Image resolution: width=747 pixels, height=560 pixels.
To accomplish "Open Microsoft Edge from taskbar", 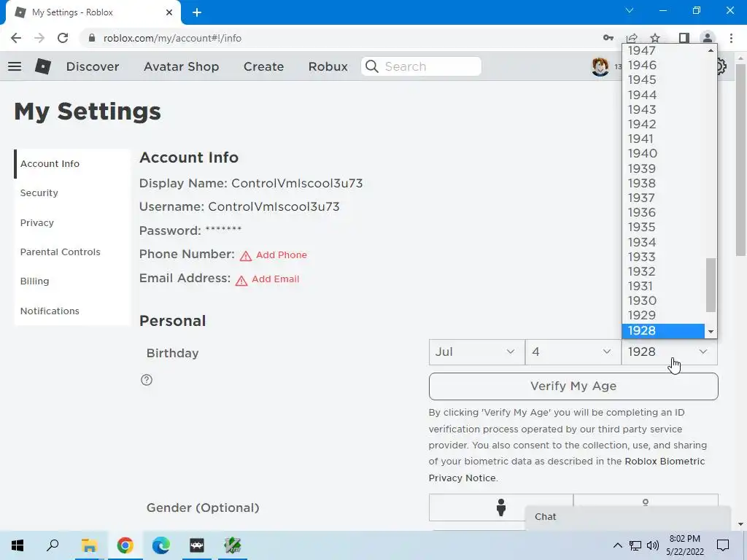I will pos(161,545).
